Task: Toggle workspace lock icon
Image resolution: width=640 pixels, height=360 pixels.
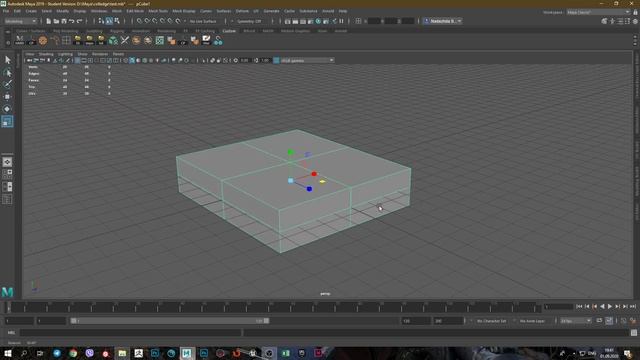Action: [x=635, y=12]
